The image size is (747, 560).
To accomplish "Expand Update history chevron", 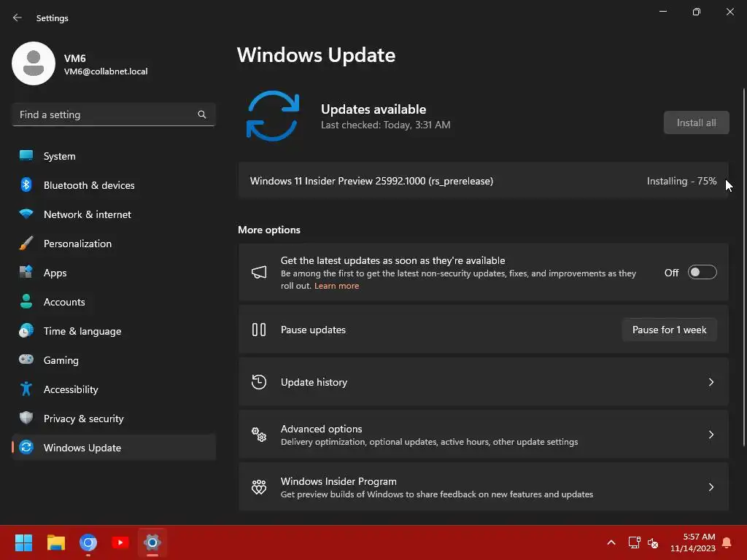I will (711, 382).
